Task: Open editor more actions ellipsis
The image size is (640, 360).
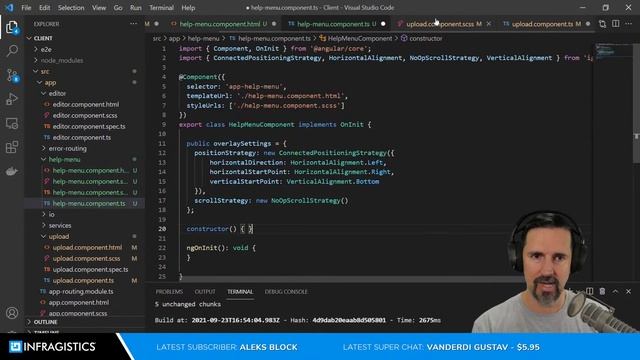Action: 629,24
